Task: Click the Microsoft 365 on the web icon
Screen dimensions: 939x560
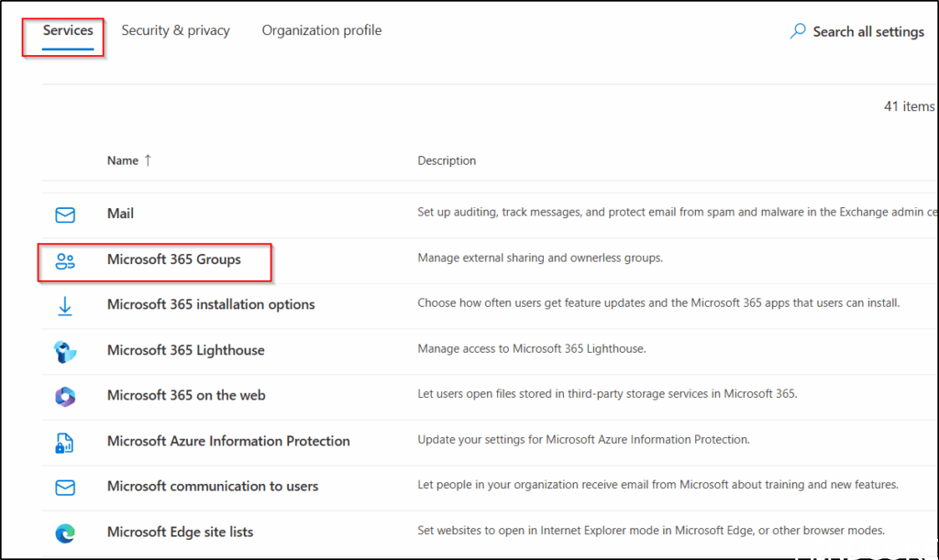Action: (65, 396)
